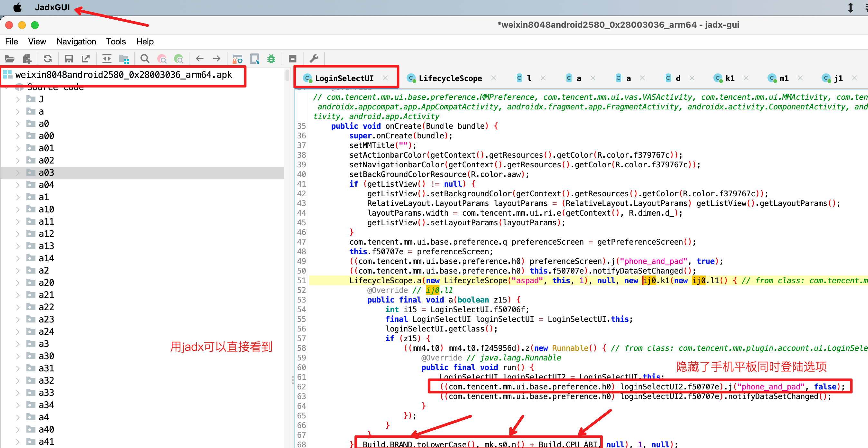This screenshot has width=868, height=448.
Task: Open the Help menu
Action: (145, 42)
